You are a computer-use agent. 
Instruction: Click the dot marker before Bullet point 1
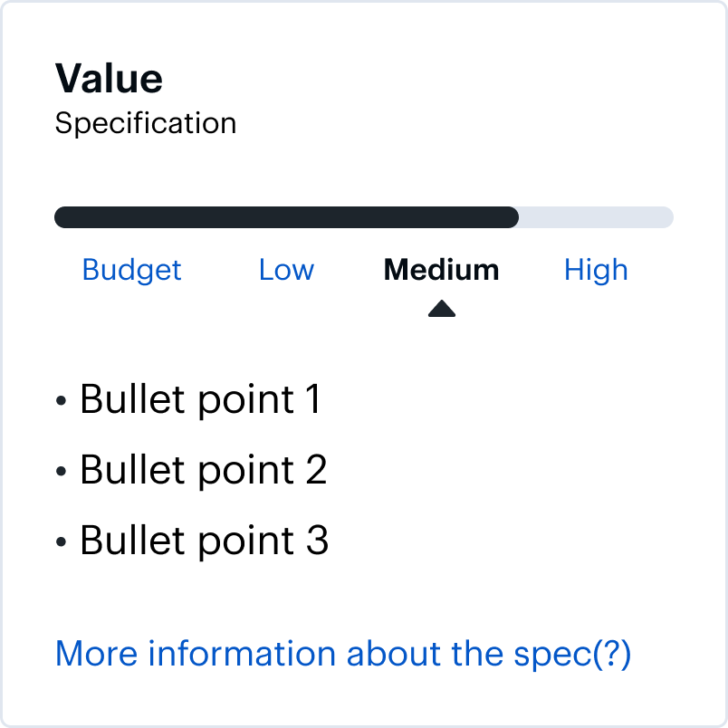pyautogui.click(x=62, y=401)
